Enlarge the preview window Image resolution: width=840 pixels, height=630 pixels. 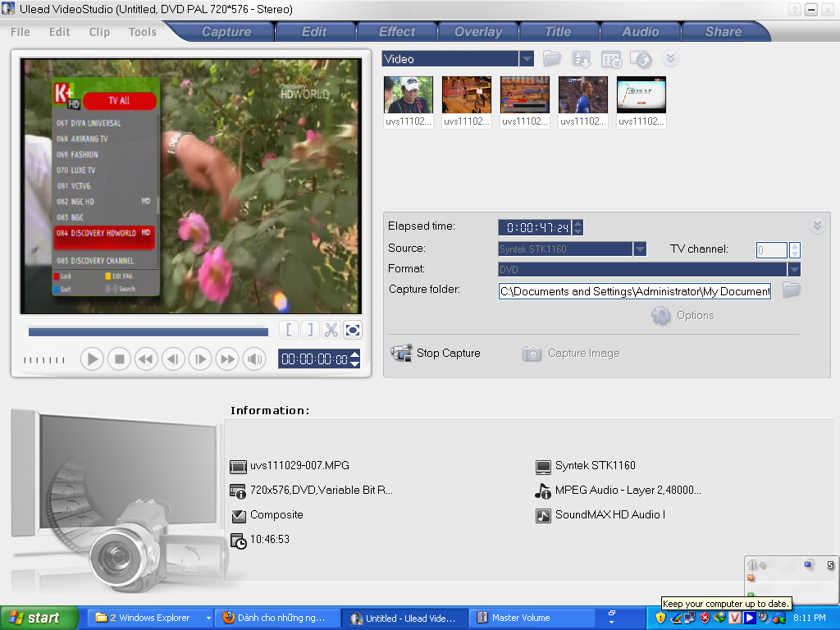[x=353, y=330]
